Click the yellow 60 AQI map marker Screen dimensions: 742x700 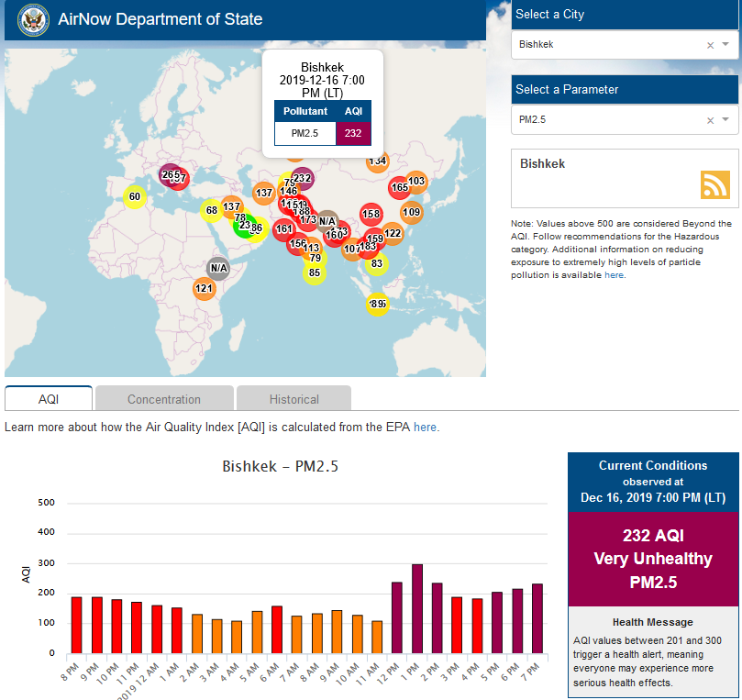coord(135,196)
